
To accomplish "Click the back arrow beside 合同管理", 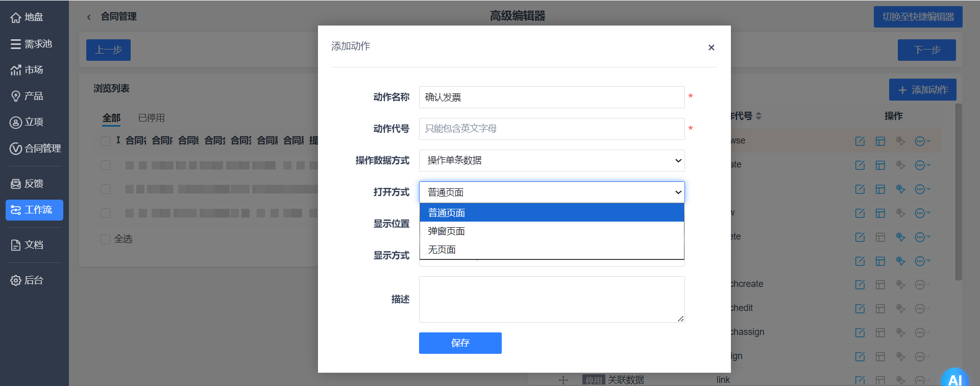I will 89,17.
